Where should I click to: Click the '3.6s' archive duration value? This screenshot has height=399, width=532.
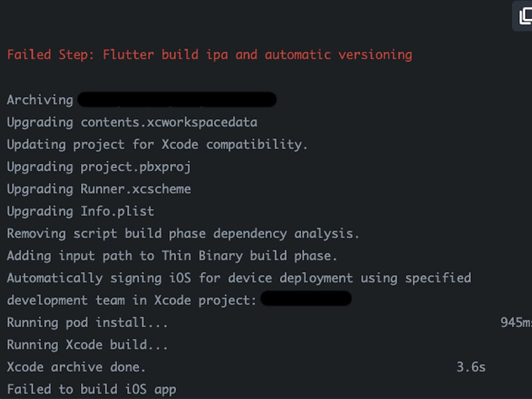click(471, 367)
